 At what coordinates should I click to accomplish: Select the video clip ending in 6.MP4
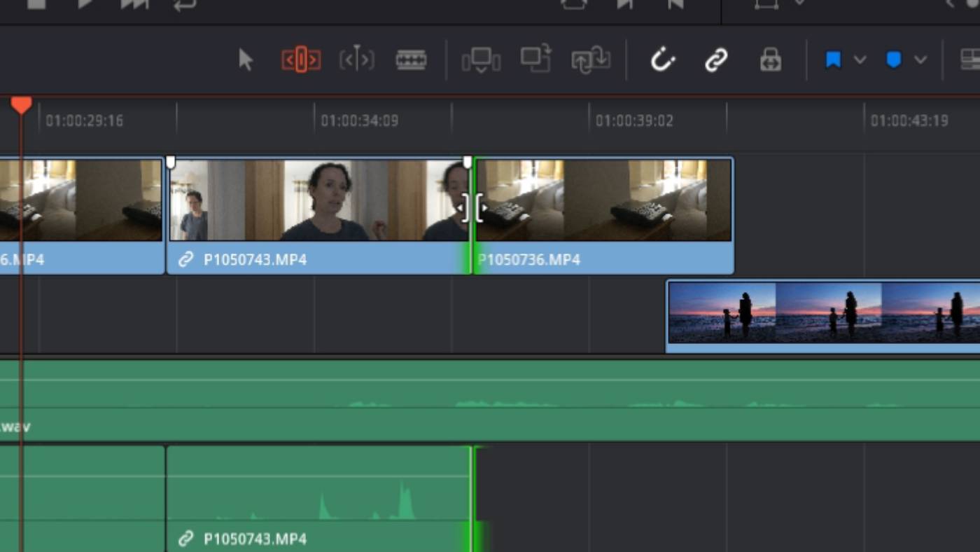(81, 215)
